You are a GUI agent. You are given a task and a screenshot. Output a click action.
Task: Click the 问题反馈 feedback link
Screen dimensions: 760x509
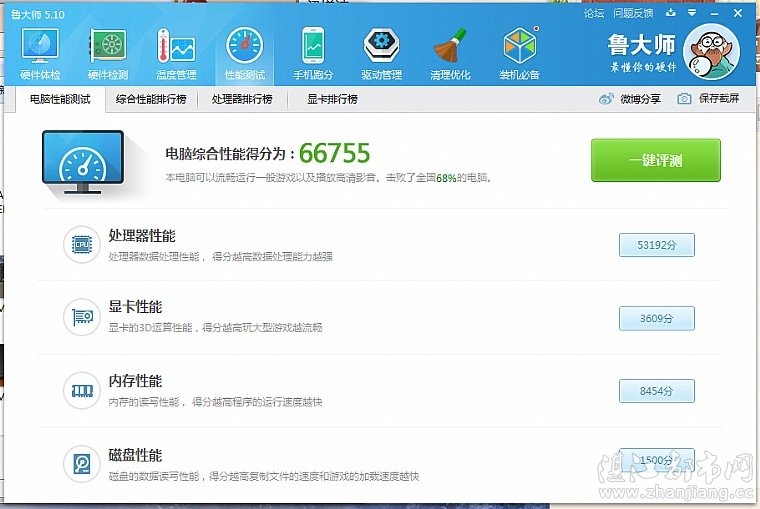[632, 13]
